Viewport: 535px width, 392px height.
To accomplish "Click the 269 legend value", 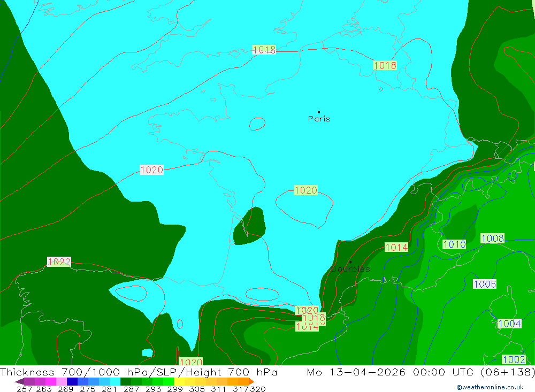I will (65, 389).
